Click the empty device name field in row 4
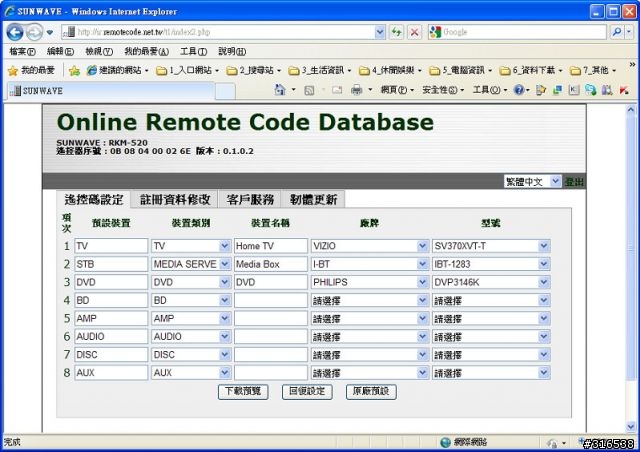 pyautogui.click(x=271, y=300)
